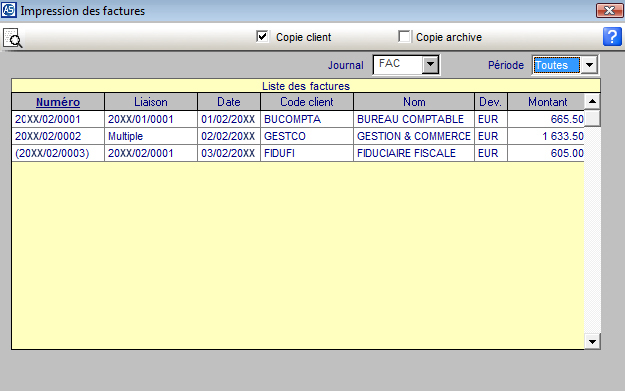Viewport: 625px width, 391px height.
Task: Enable the Copie archive checkbox
Action: pyautogui.click(x=404, y=37)
